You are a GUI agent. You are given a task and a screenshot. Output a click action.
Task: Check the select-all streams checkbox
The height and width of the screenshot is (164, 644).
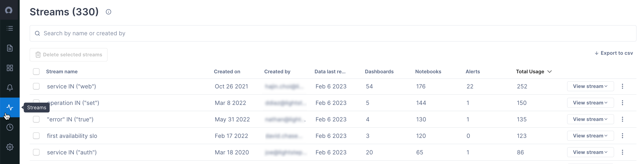click(36, 72)
